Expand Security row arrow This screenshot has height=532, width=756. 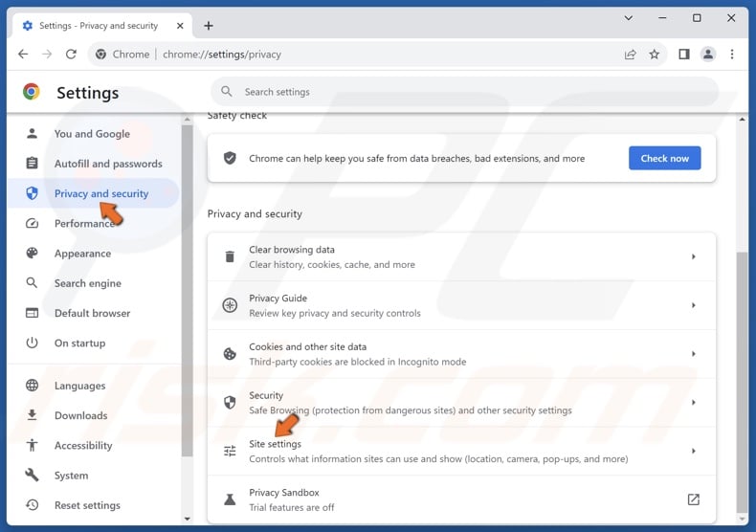click(694, 402)
